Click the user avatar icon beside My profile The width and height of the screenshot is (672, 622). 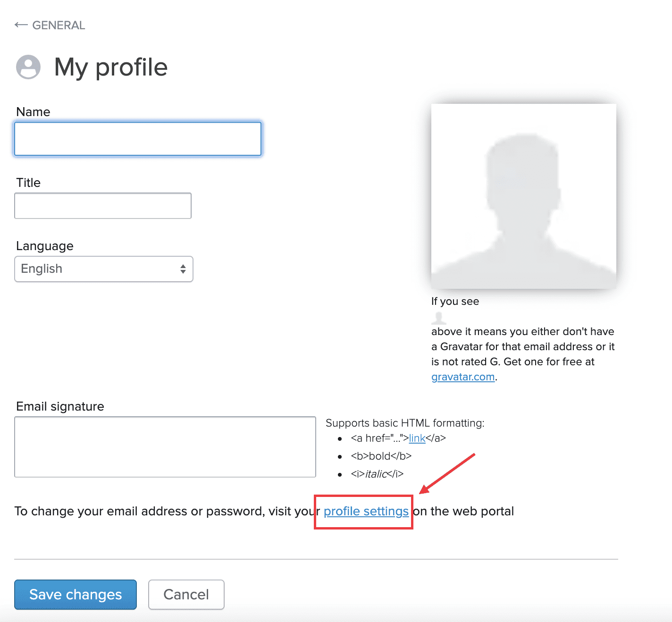28,67
